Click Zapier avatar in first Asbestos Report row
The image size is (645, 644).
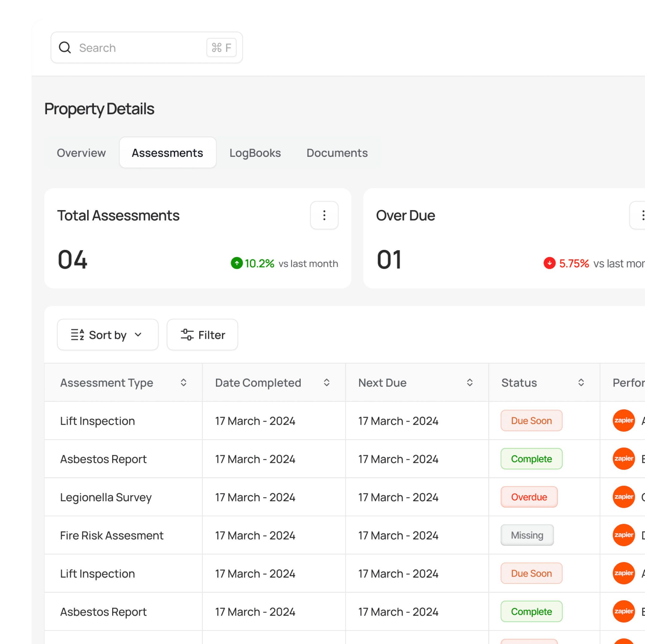click(624, 459)
